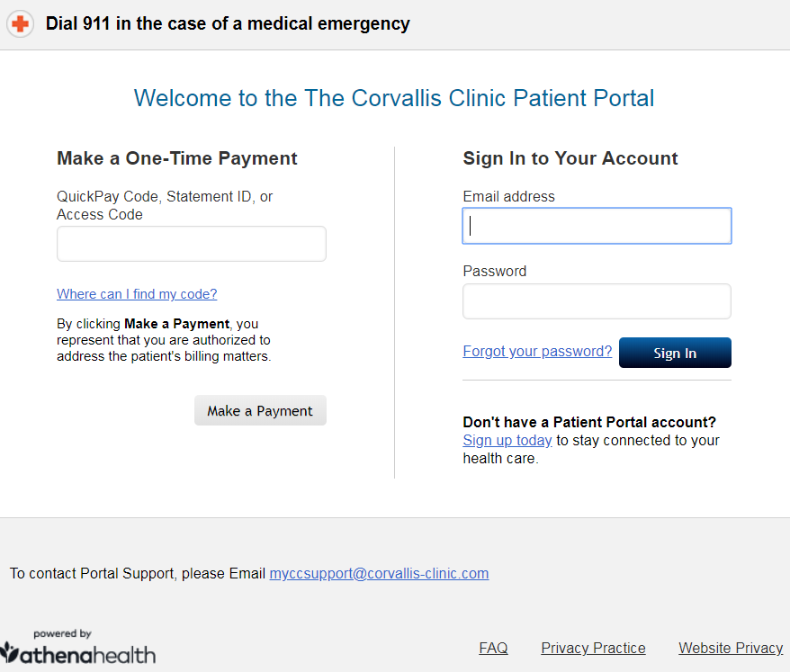Email myccsupport@corvallis-clinic.com support link

tap(379, 573)
